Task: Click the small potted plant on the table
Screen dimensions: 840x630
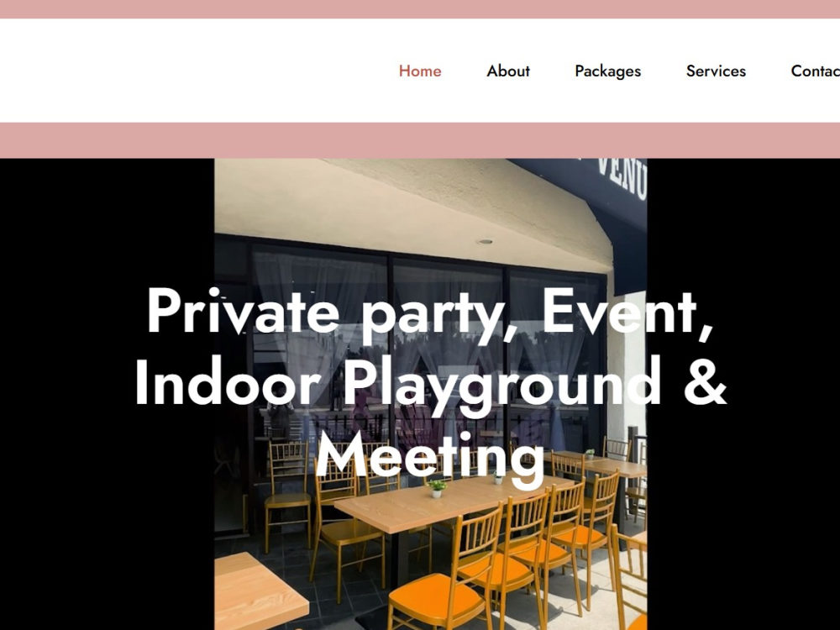Action: (437, 489)
